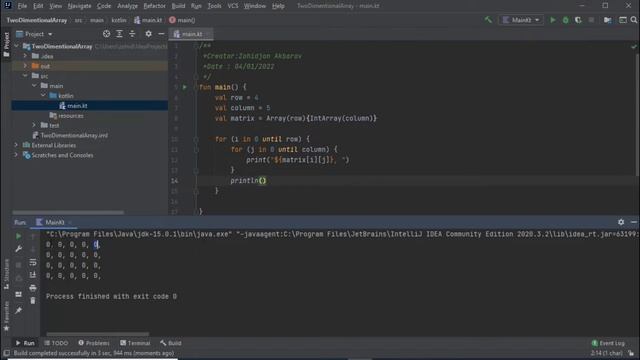The height and width of the screenshot is (360, 640).
Task: Rerun program in Run tool window
Action: 18,236
